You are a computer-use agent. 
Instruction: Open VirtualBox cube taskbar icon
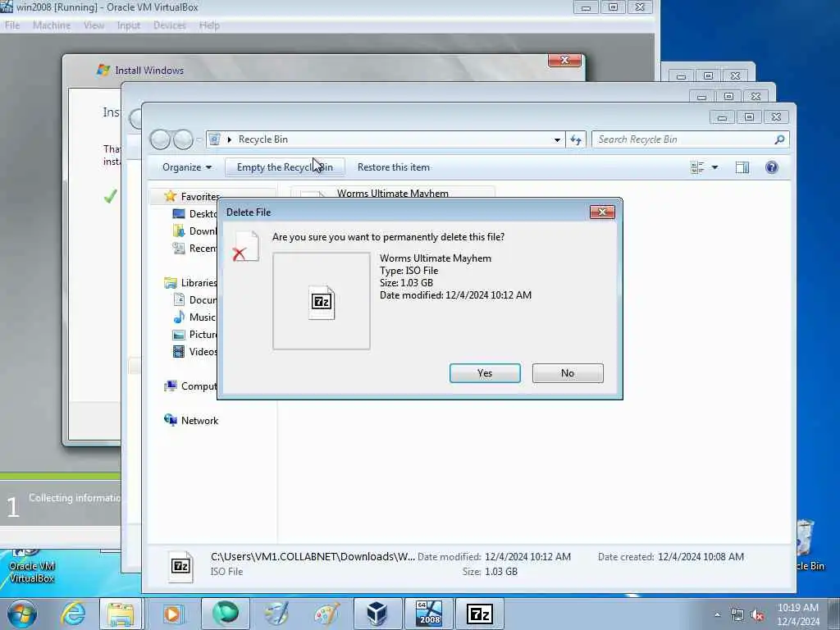[x=377, y=614]
